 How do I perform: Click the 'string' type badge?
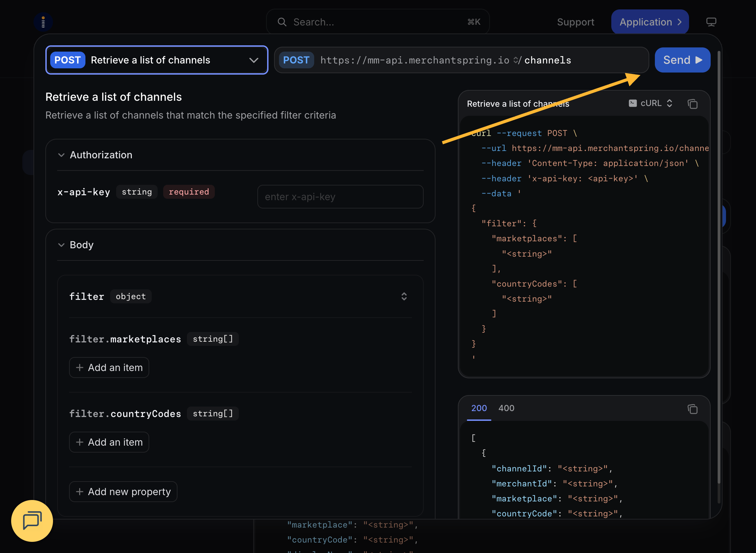pyautogui.click(x=137, y=192)
